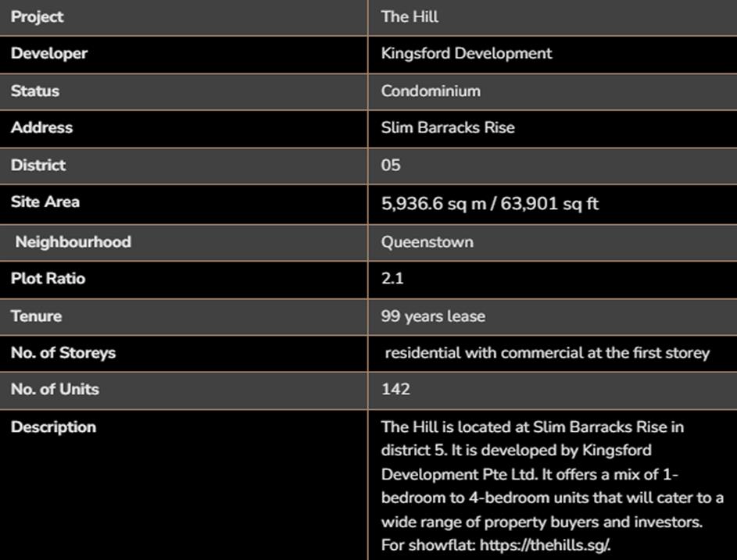Click the Site Area row label

(x=45, y=202)
